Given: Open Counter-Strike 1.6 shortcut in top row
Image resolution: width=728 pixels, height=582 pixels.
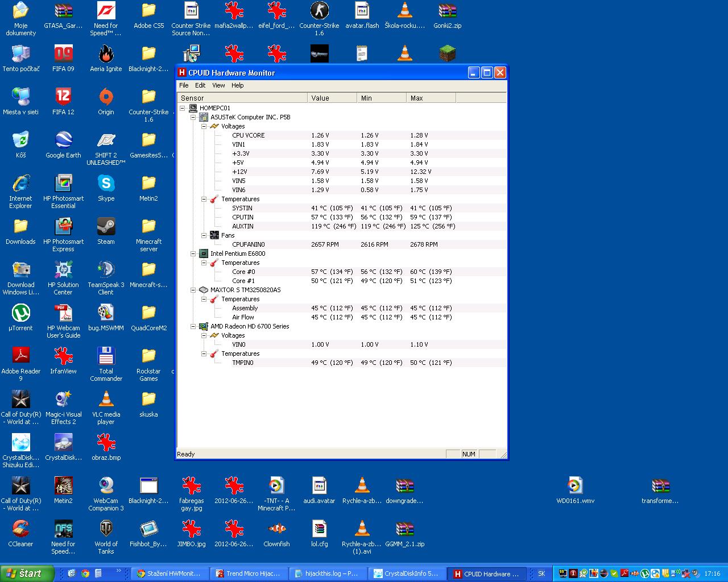Looking at the screenshot, I should point(320,19).
